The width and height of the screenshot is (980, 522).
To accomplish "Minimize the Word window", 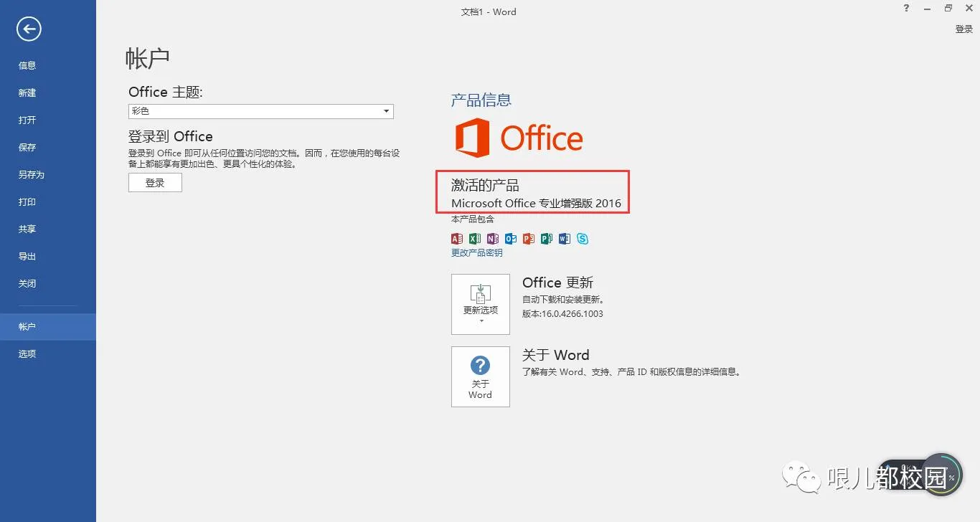I will (x=928, y=8).
